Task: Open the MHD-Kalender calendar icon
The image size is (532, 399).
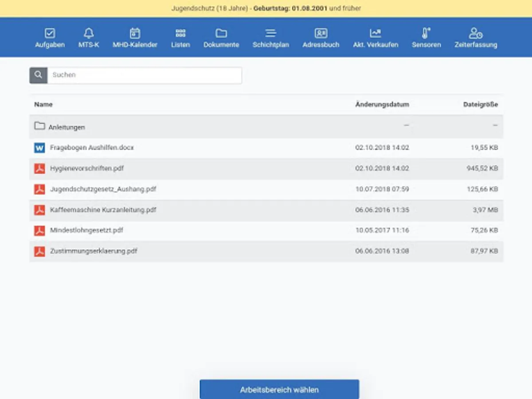Action: [x=135, y=33]
